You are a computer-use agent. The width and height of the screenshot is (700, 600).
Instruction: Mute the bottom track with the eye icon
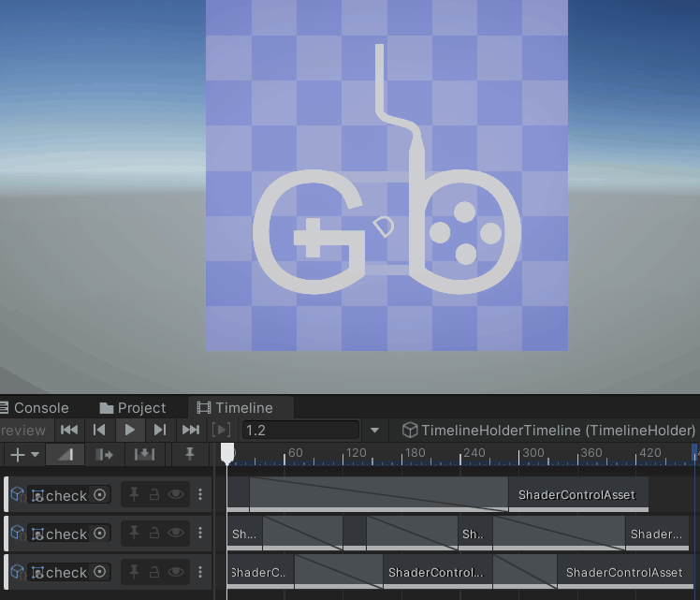coord(176,571)
